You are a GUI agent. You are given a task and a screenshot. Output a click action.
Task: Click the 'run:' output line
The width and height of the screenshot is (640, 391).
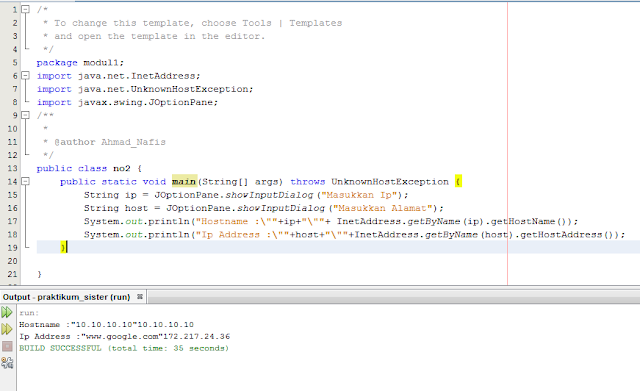29,313
